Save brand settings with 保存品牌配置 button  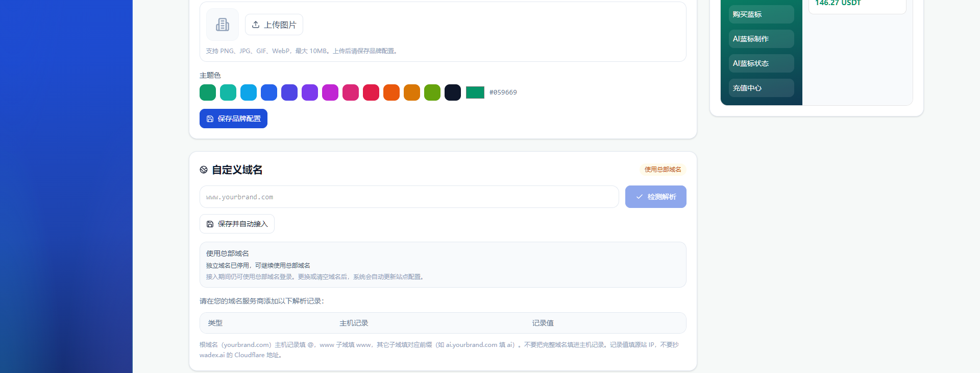(233, 119)
